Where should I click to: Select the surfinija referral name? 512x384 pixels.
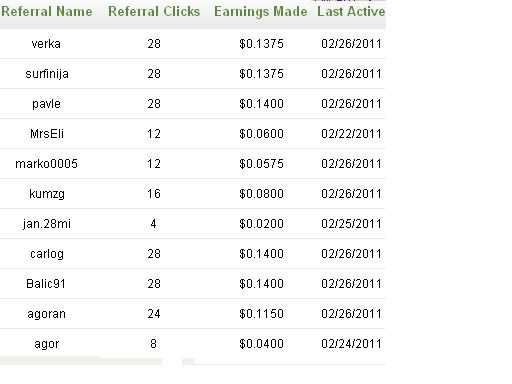pyautogui.click(x=47, y=74)
